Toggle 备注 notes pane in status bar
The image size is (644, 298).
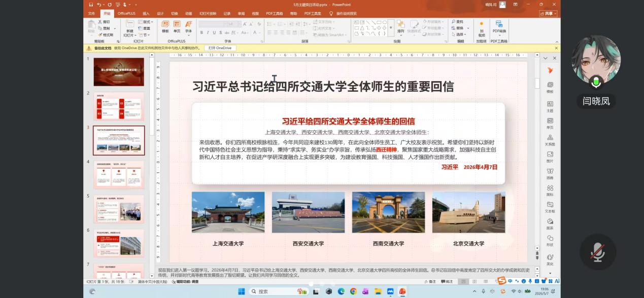click(x=429, y=281)
